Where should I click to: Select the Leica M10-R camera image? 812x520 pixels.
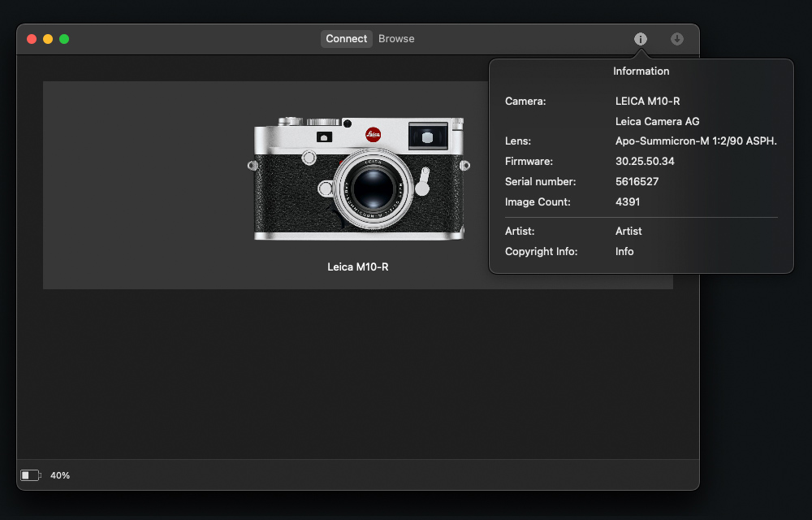tap(358, 179)
